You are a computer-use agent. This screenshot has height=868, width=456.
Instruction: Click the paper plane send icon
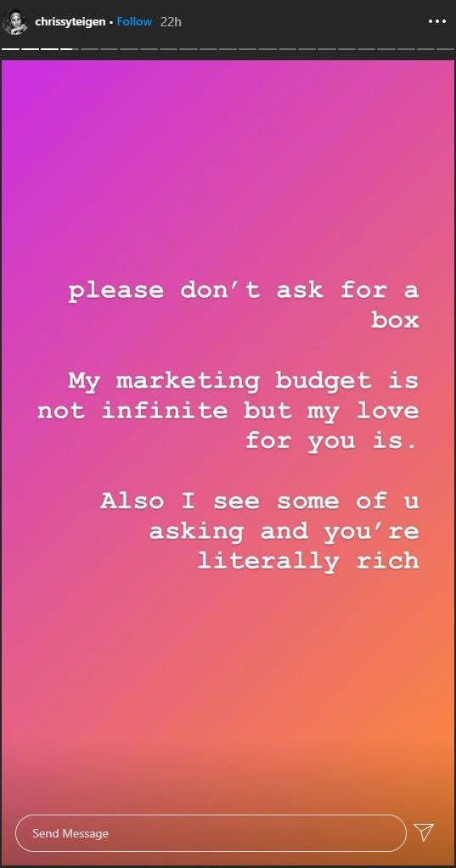424,832
